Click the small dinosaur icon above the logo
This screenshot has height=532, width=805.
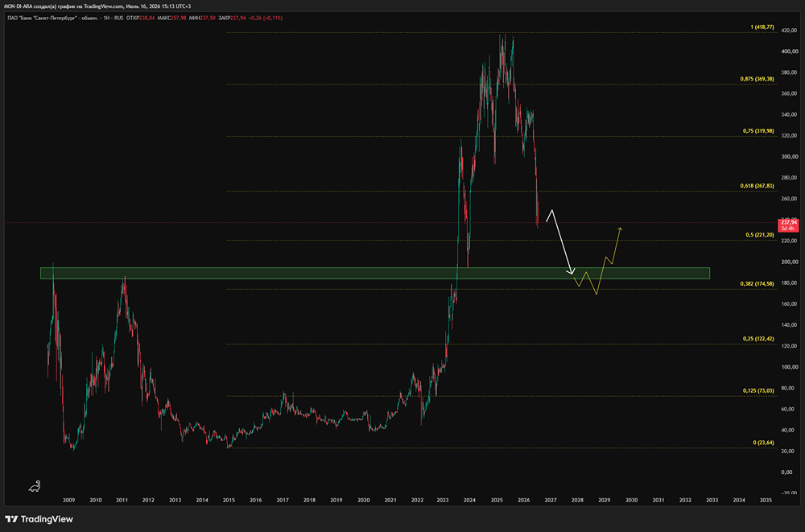point(35,486)
